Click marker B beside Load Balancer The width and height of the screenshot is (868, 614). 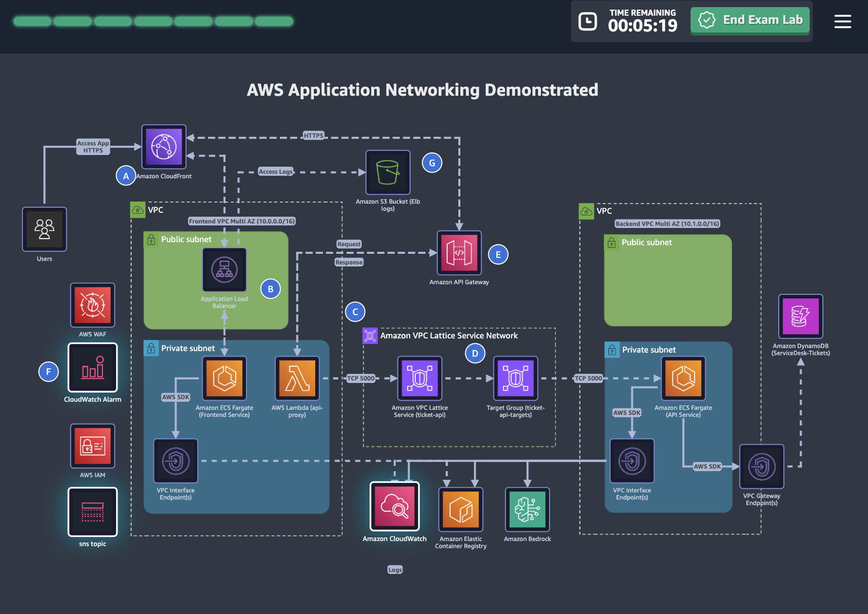[x=271, y=289]
